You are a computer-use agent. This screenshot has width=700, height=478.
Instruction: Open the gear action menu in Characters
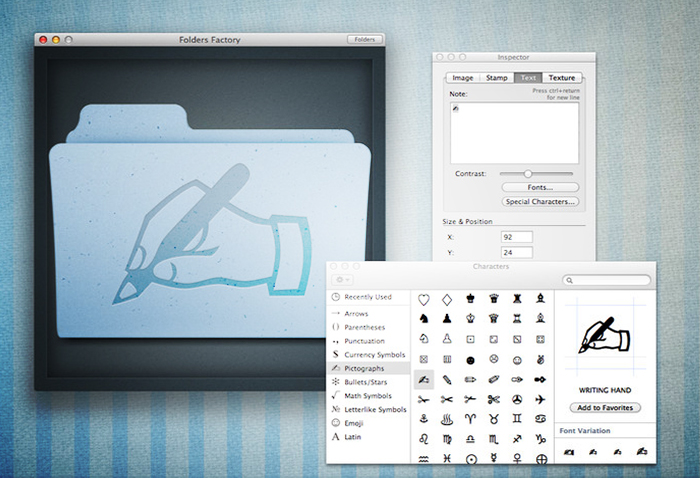pos(342,280)
